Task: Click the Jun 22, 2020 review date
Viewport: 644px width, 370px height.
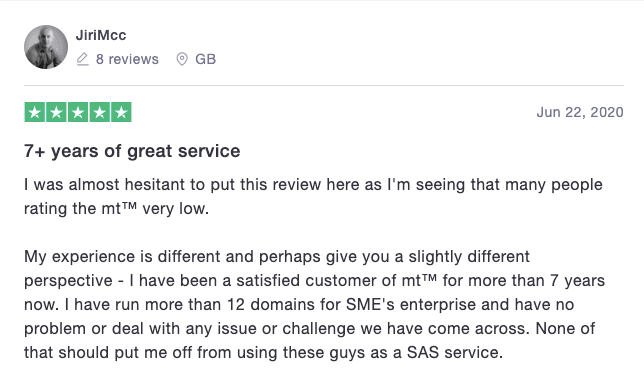Action: point(580,112)
